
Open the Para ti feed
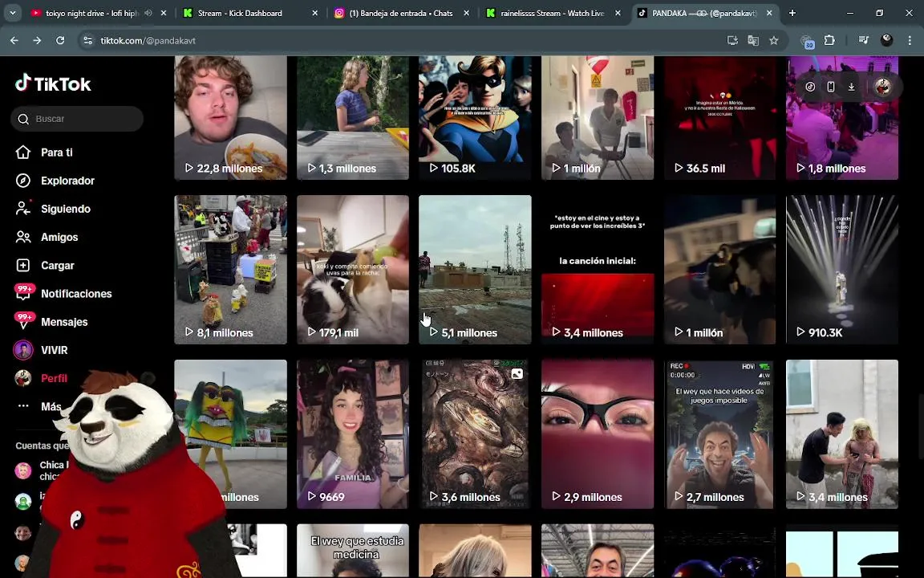[x=57, y=153]
